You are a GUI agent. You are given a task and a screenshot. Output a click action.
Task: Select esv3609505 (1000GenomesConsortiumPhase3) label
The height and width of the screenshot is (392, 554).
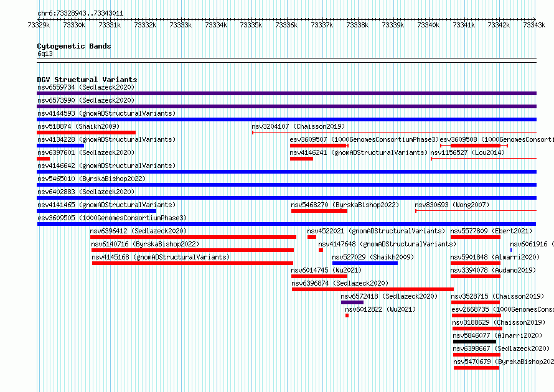[112, 218]
